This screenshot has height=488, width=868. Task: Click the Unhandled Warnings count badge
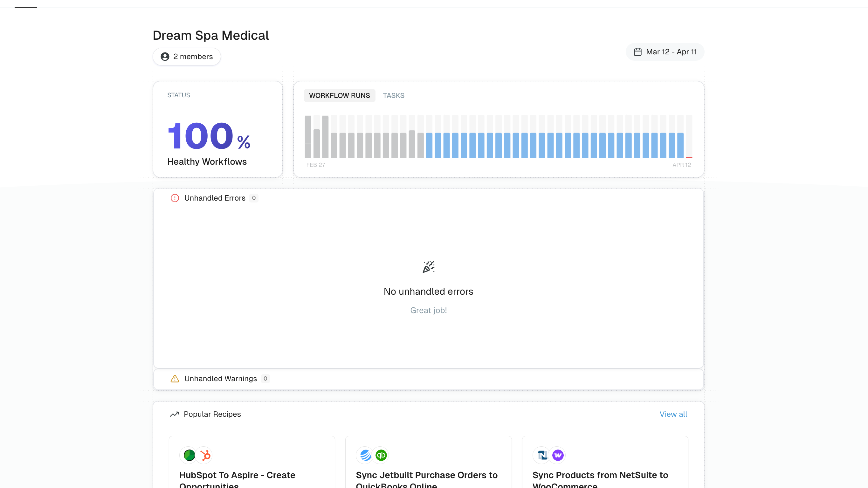(x=265, y=379)
